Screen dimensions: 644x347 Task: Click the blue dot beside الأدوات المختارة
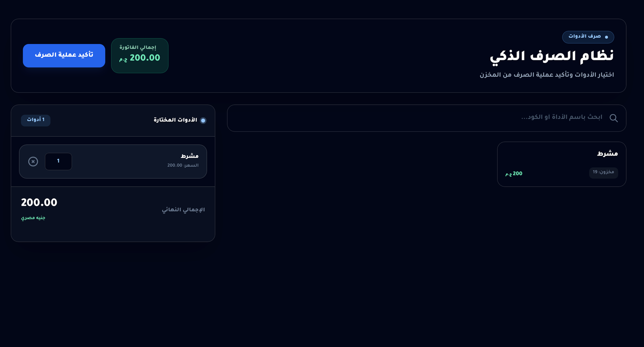(x=203, y=121)
